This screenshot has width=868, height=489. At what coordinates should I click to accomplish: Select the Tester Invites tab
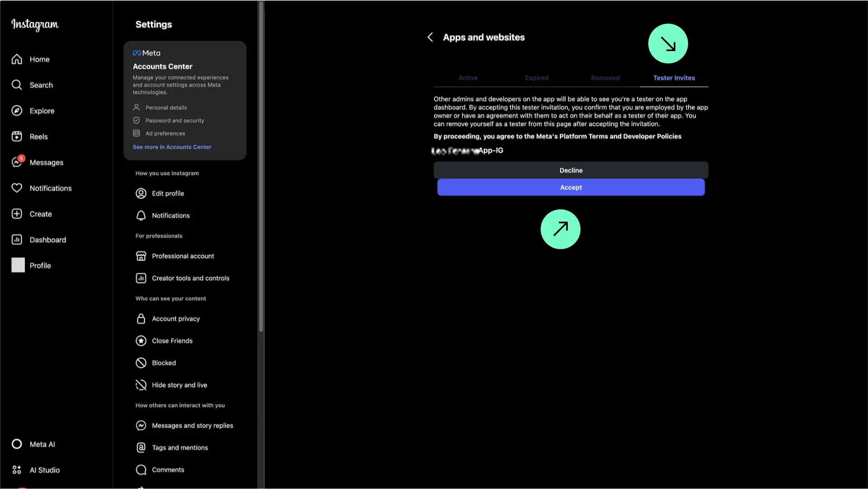coord(674,78)
